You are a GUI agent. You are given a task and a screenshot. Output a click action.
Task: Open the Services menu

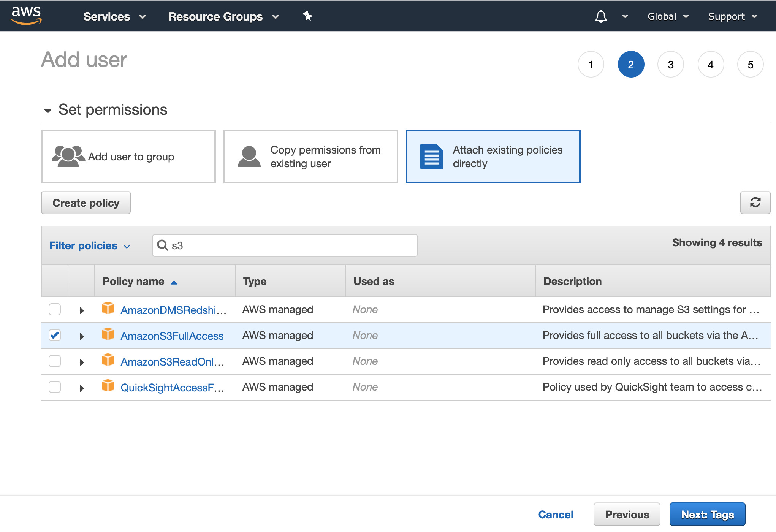115,16
